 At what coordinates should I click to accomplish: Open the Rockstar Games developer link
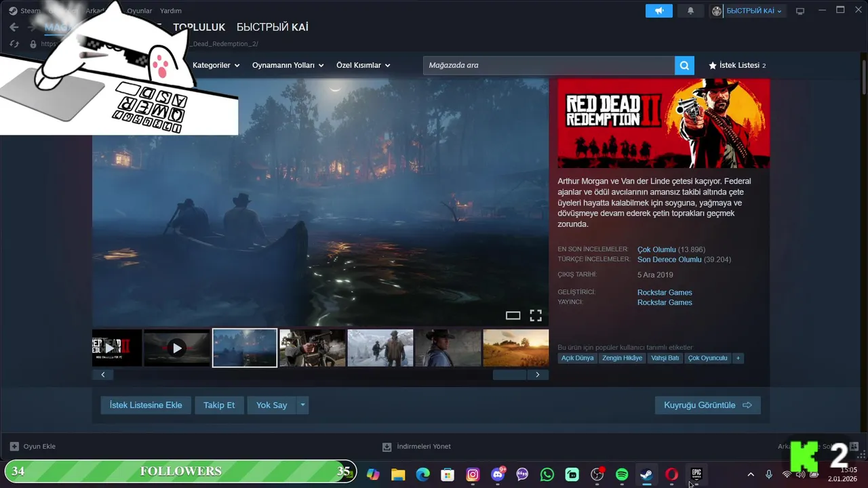(x=665, y=293)
